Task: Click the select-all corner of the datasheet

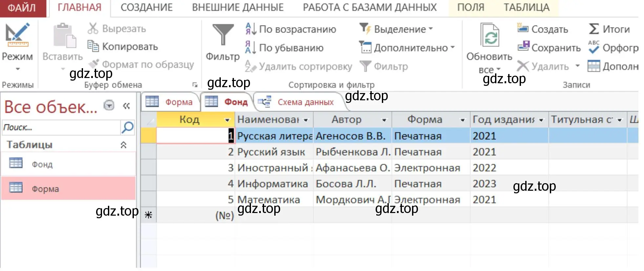Action: click(x=149, y=120)
